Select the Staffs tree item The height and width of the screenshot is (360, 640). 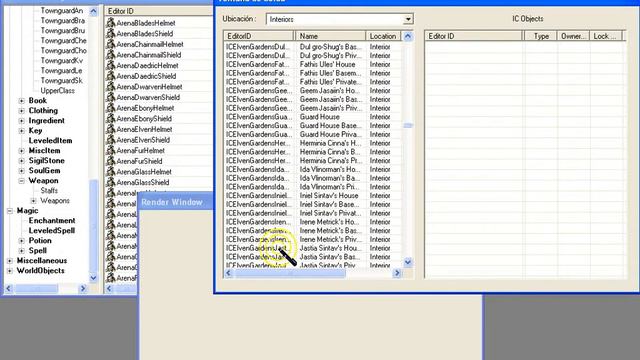(49, 191)
